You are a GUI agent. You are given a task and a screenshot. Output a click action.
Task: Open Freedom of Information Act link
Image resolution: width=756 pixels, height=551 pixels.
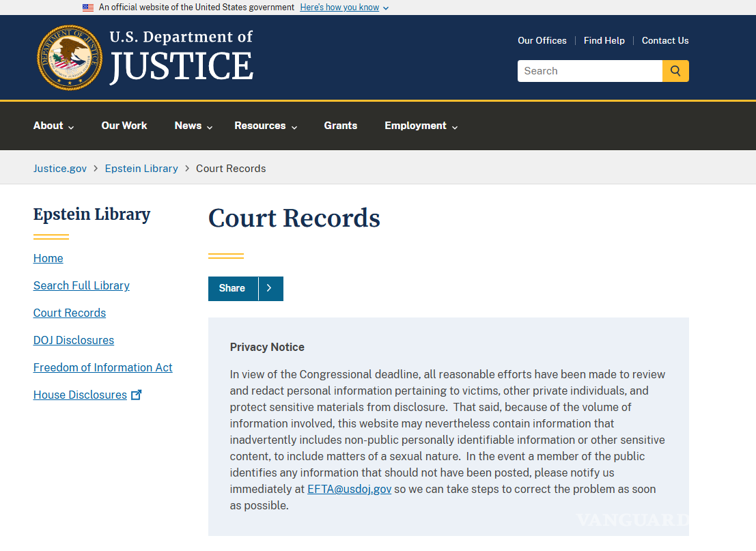[x=102, y=367]
